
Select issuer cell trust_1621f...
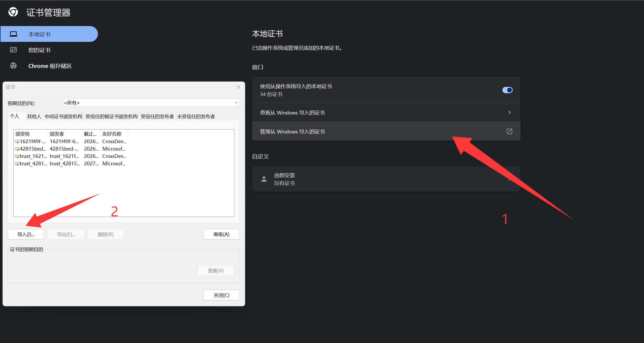[x=64, y=156]
